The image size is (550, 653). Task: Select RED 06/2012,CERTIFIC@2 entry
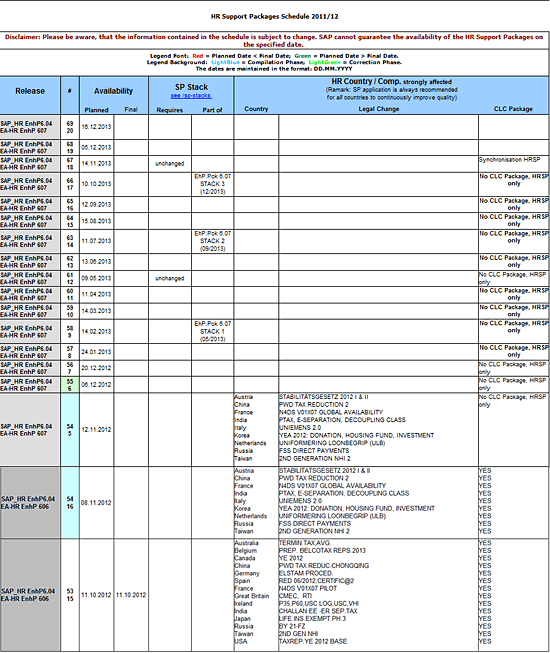pyautogui.click(x=316, y=581)
